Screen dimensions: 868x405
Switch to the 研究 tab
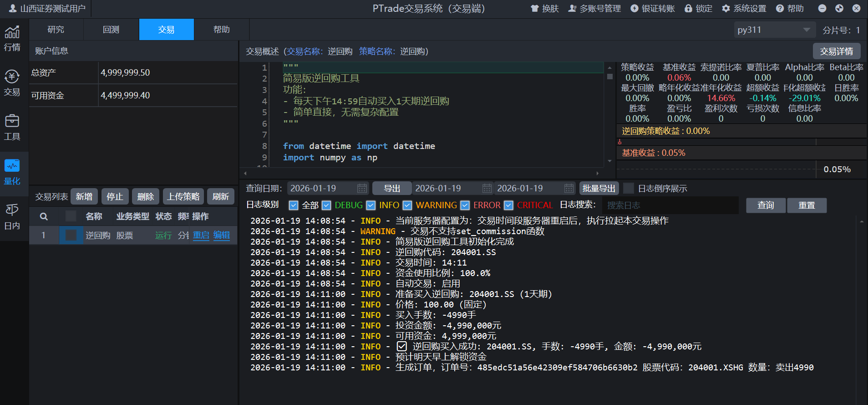point(56,30)
